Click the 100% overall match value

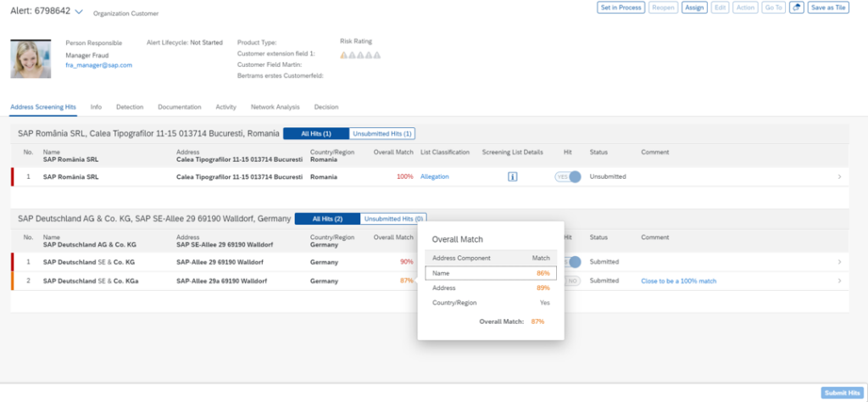[404, 176]
